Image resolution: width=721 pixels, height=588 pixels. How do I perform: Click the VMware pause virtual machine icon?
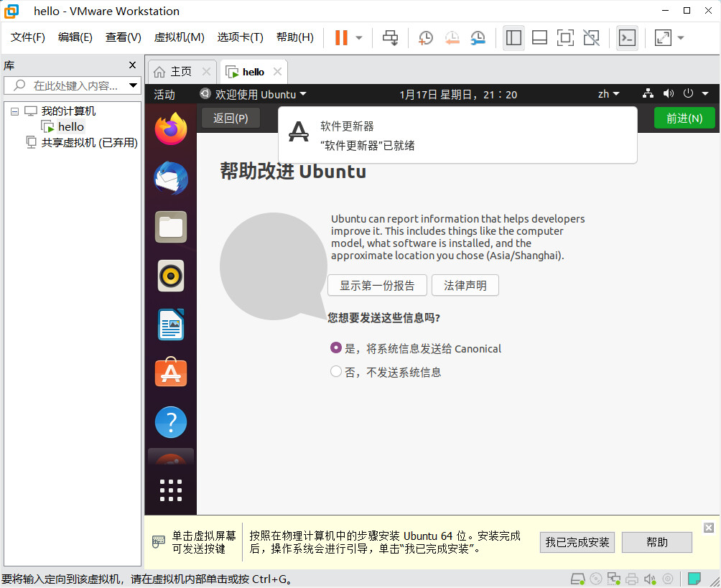click(x=341, y=38)
